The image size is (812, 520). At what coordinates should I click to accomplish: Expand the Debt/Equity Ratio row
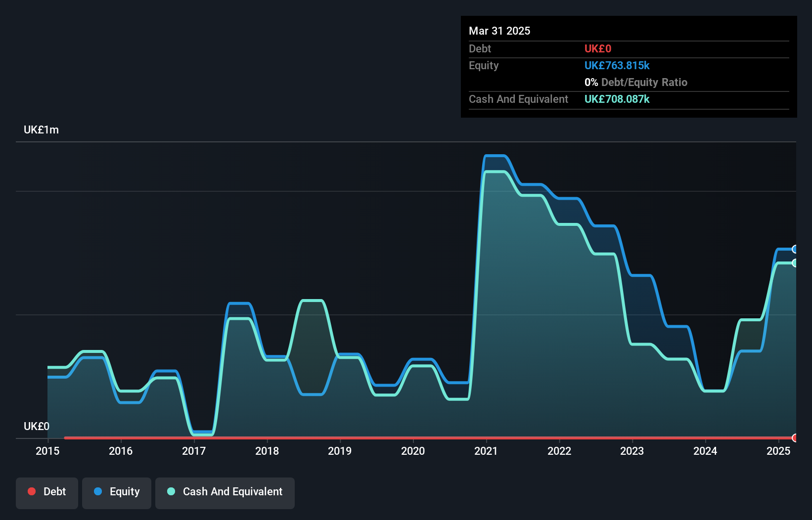(635, 82)
